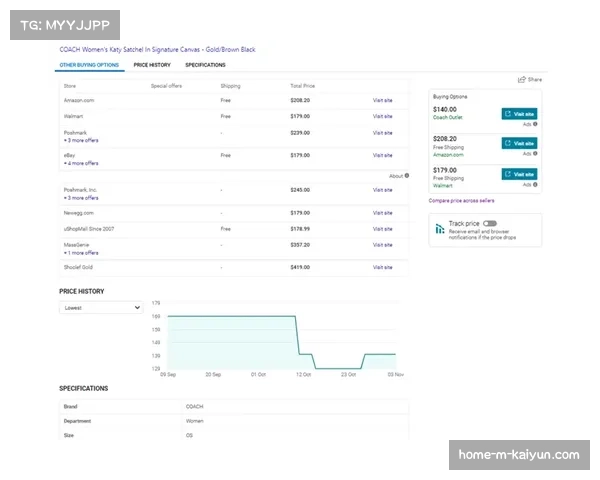Click the Track price chart icon

[440, 229]
